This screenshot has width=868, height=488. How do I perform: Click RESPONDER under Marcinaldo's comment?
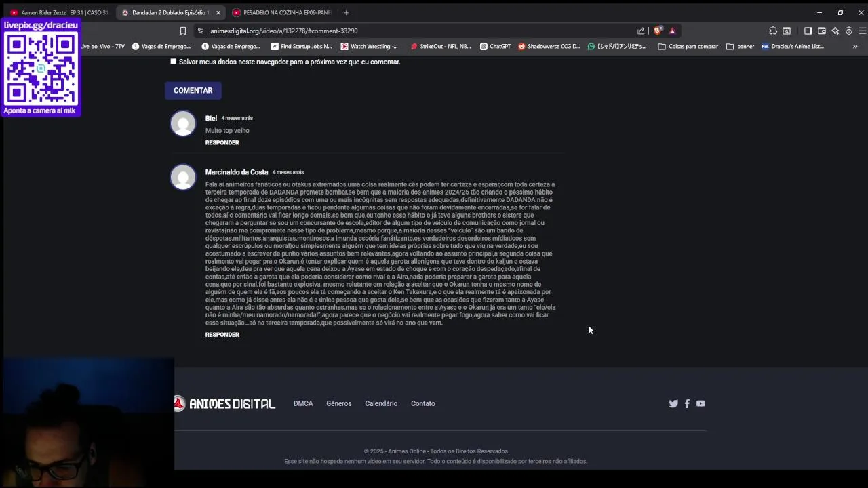coord(222,335)
